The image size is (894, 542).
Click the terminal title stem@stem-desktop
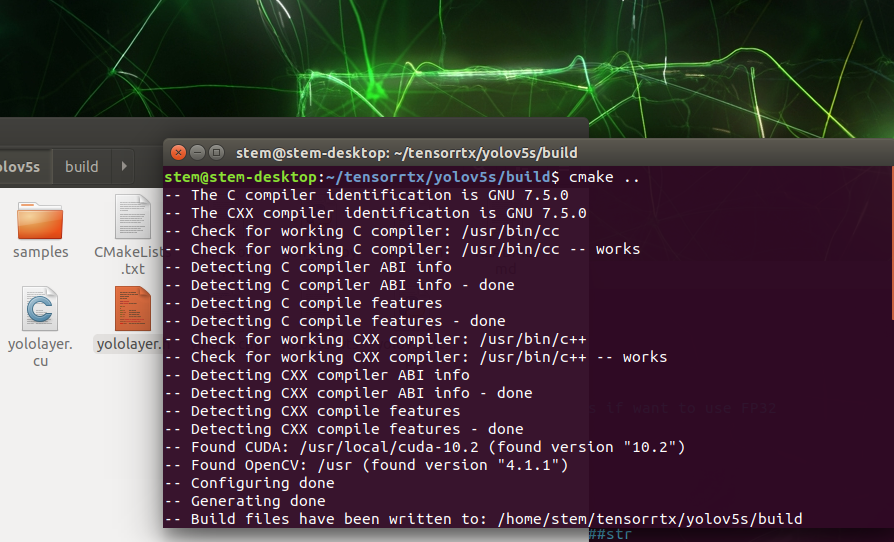[407, 153]
